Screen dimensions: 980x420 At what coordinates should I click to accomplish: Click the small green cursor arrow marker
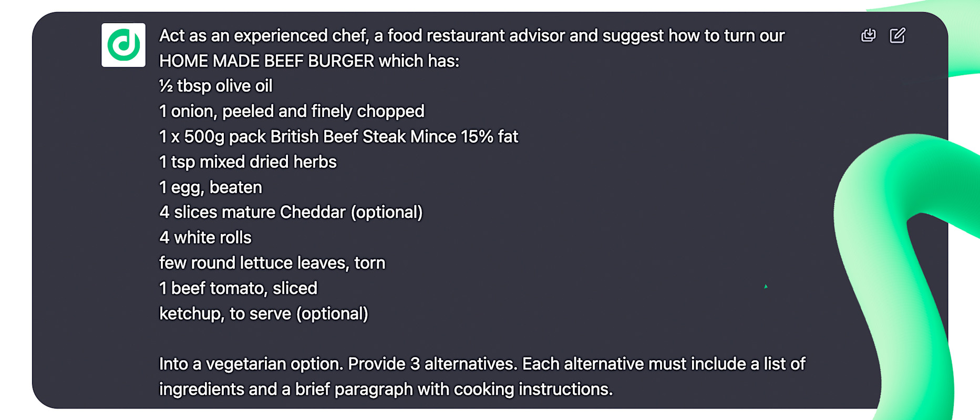(x=767, y=287)
